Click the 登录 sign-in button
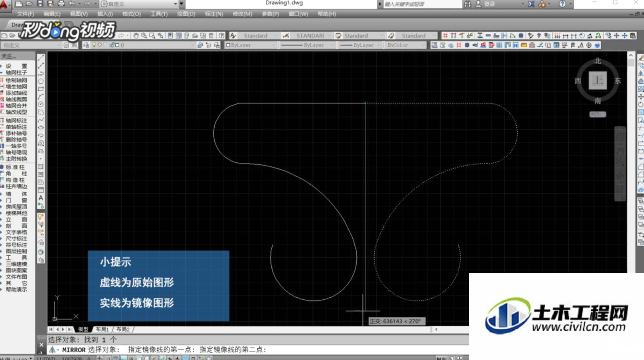Viewport: 644px width, 360px height. (x=490, y=4)
